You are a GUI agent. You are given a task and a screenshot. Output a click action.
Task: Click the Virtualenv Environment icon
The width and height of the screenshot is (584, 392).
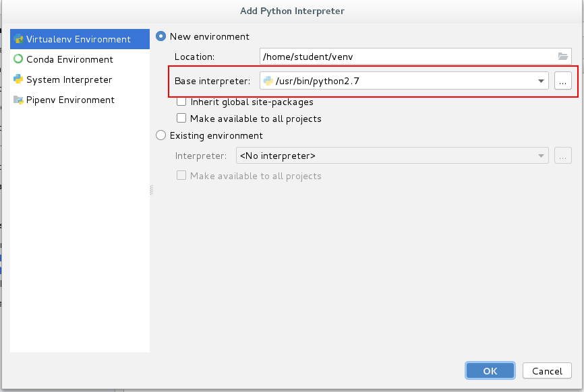tap(19, 39)
